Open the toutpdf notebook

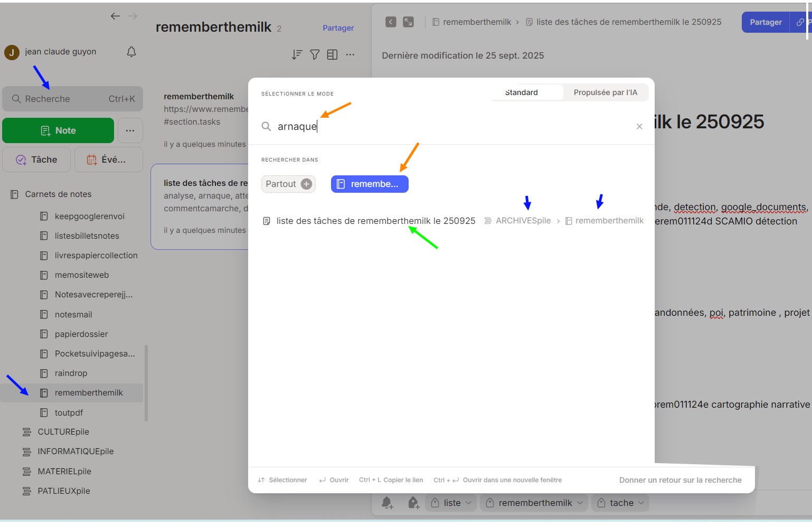(x=69, y=413)
